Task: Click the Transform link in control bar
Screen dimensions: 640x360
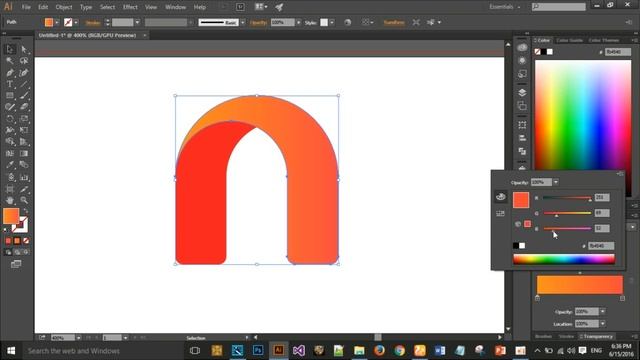Action: tap(394, 22)
